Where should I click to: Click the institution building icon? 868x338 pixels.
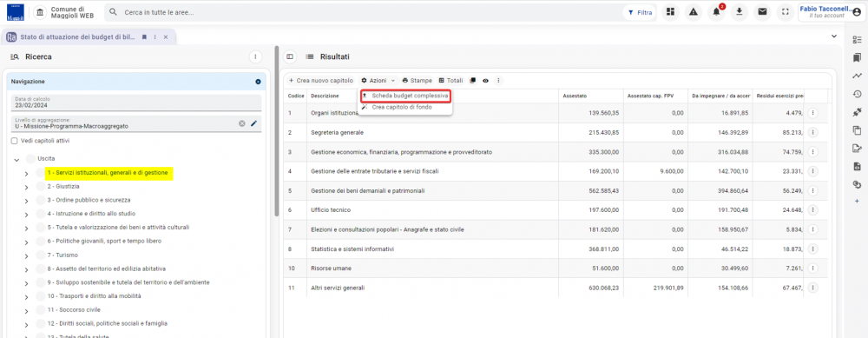40,12
